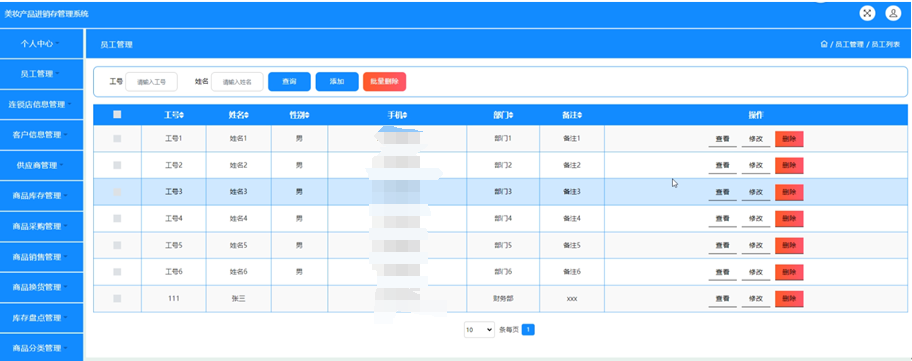Expand the 商品库存管理 sidebar menu
This screenshot has height=361, width=912.
[x=41, y=196]
